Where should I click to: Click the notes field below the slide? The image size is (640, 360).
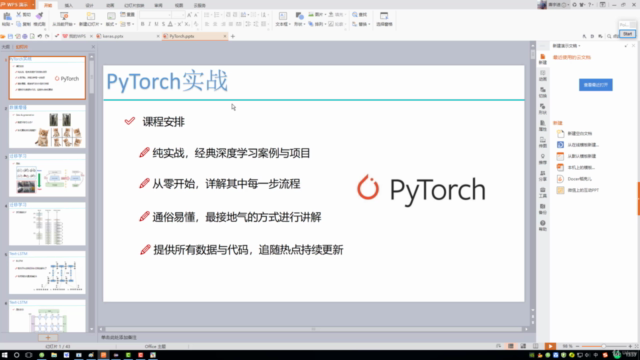click(316, 338)
